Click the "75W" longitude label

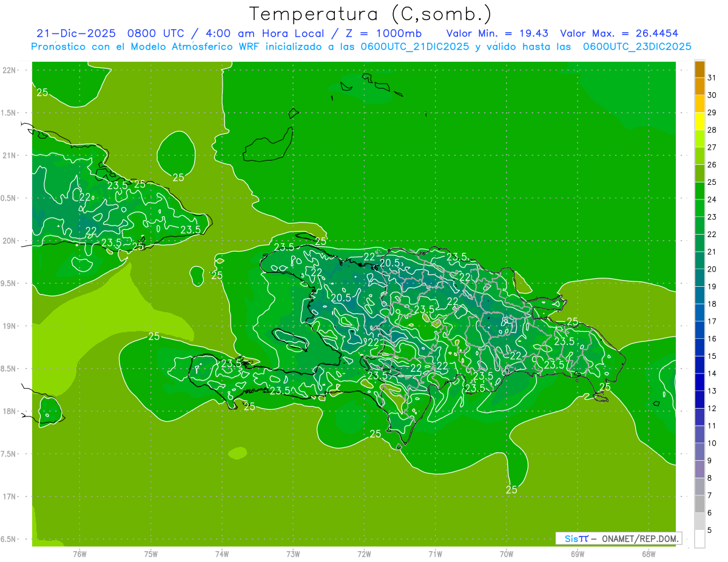click(x=150, y=554)
